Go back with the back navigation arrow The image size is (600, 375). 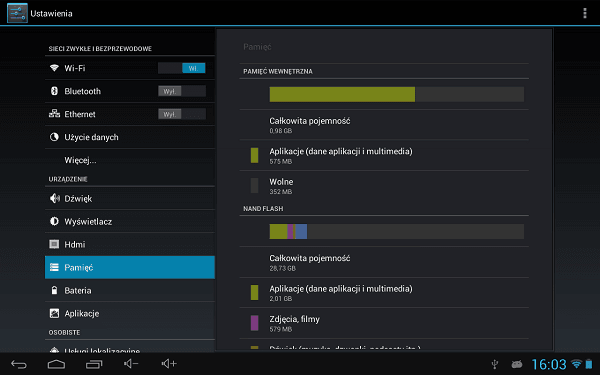pos(19,364)
